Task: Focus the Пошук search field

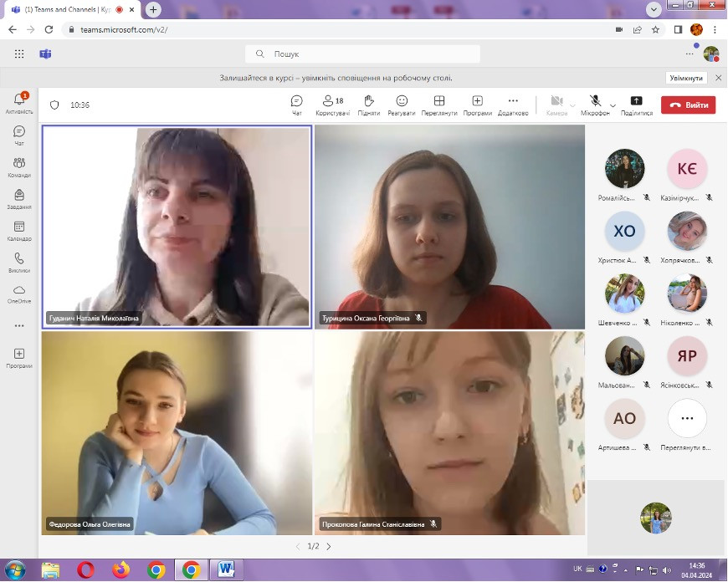Action: pyautogui.click(x=362, y=54)
